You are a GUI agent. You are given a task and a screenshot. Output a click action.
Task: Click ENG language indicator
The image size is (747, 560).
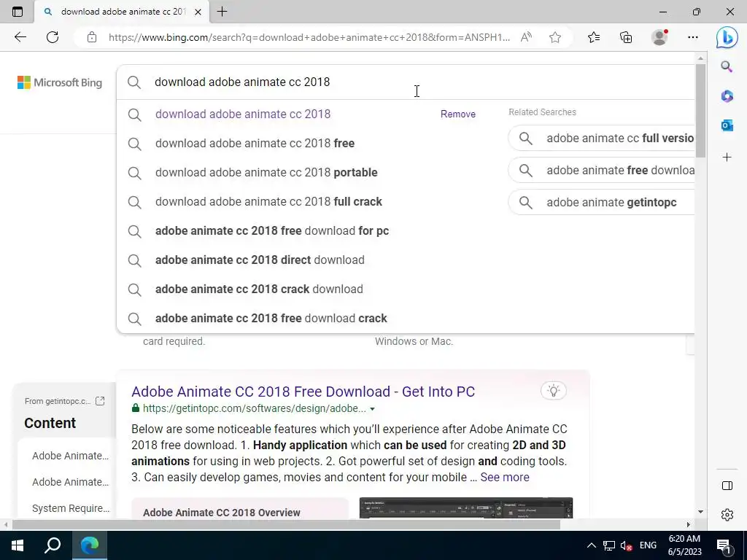coord(648,545)
